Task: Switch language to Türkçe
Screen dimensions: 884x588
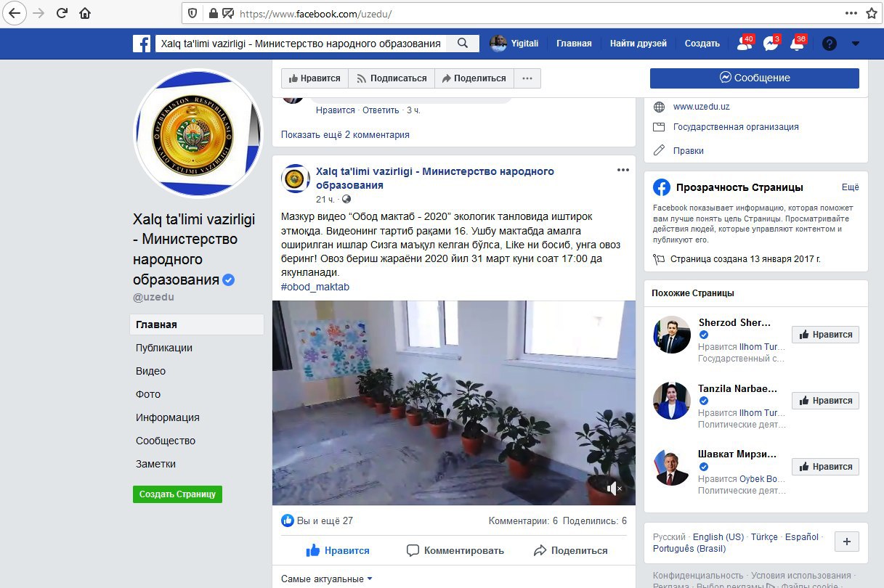Action: click(x=764, y=537)
